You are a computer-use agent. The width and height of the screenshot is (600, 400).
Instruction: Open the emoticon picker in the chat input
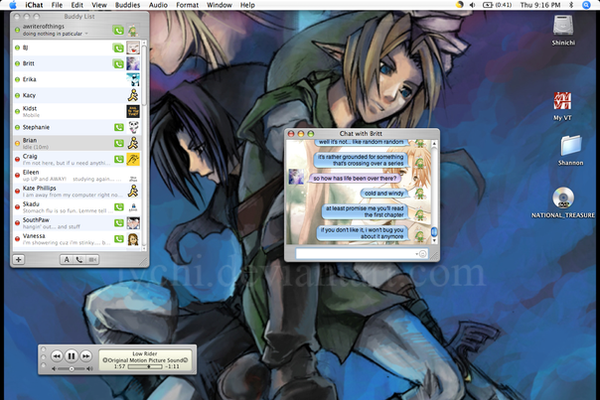point(422,253)
